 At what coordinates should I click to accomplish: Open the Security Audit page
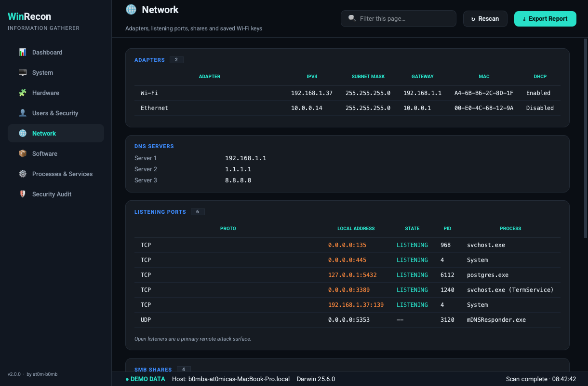pyautogui.click(x=56, y=194)
